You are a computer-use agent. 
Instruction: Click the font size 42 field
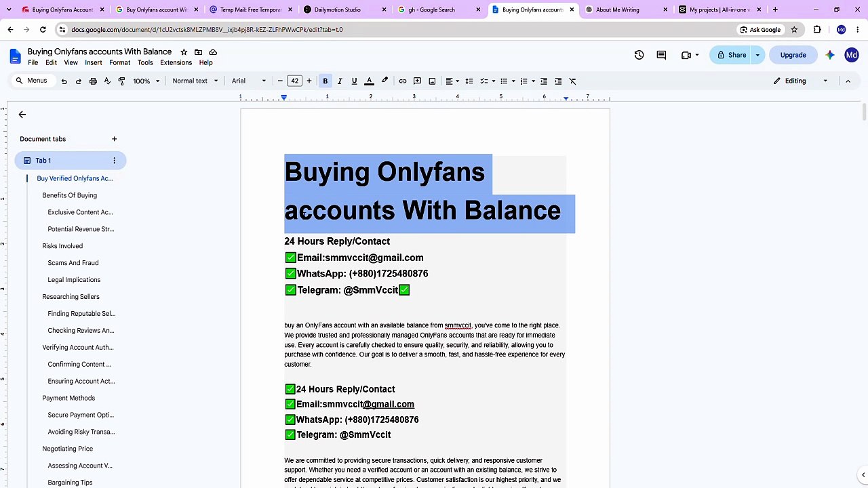tap(294, 81)
